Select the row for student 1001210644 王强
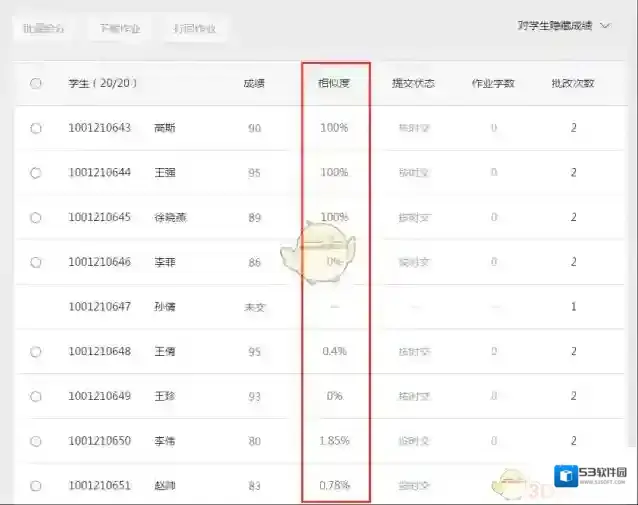638x505 pixels. (x=36, y=173)
